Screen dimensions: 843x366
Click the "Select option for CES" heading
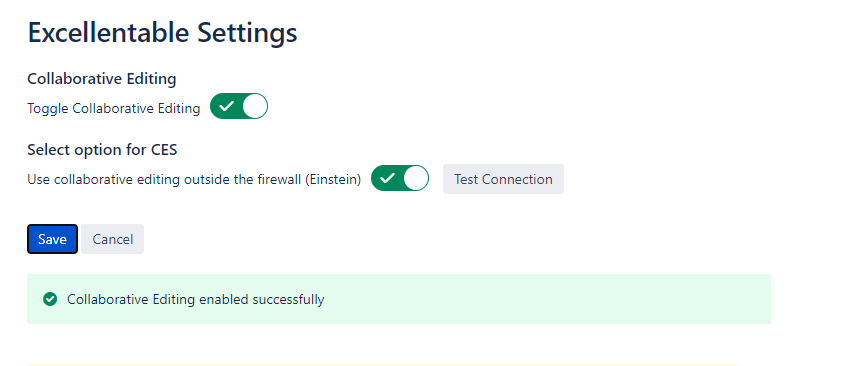click(102, 149)
